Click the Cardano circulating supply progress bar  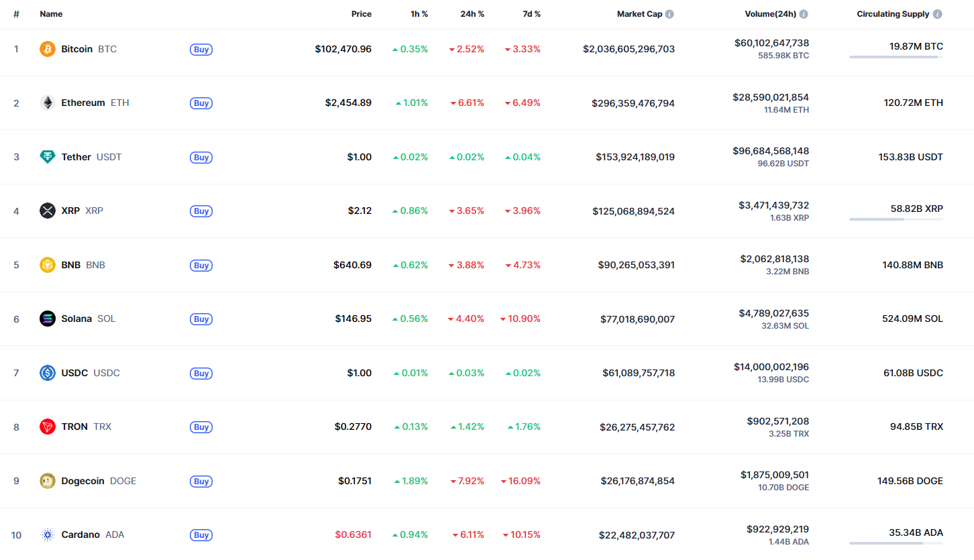point(896,543)
